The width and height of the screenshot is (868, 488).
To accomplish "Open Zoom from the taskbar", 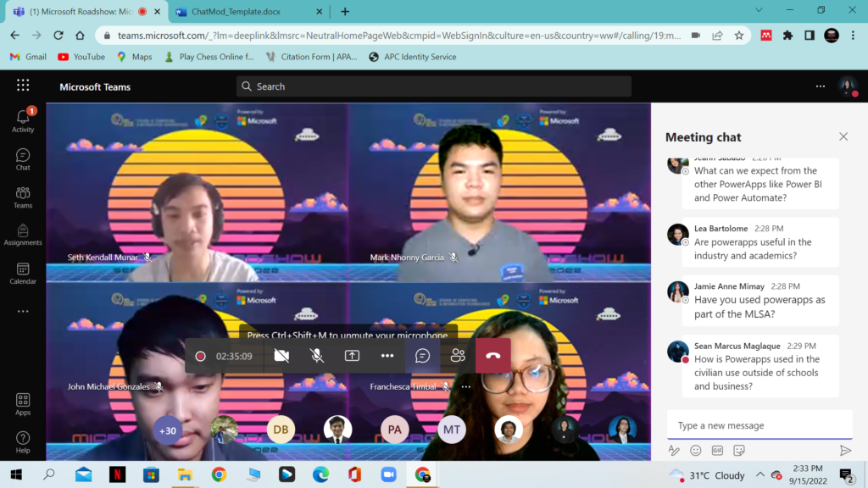I will (388, 474).
